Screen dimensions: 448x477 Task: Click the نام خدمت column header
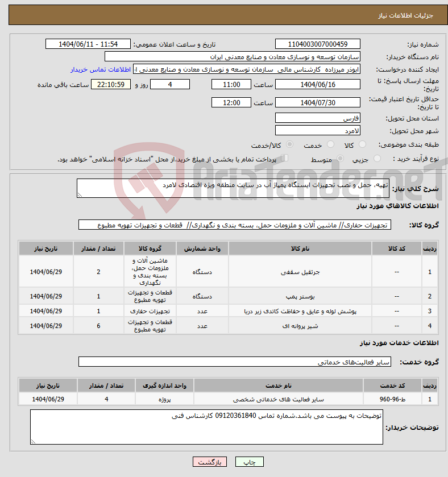click(x=278, y=385)
